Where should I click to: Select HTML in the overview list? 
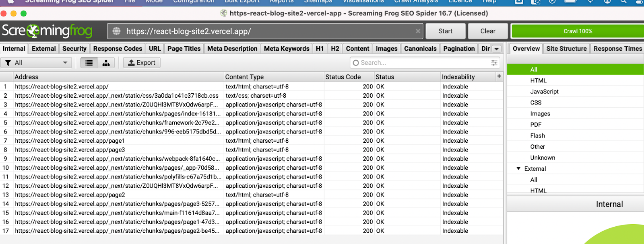tap(576, 80)
